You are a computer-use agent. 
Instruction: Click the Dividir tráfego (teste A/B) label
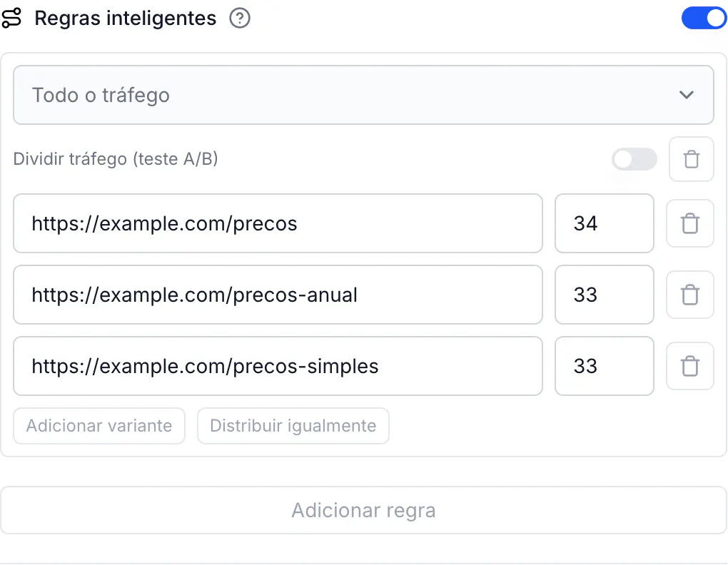click(x=116, y=159)
